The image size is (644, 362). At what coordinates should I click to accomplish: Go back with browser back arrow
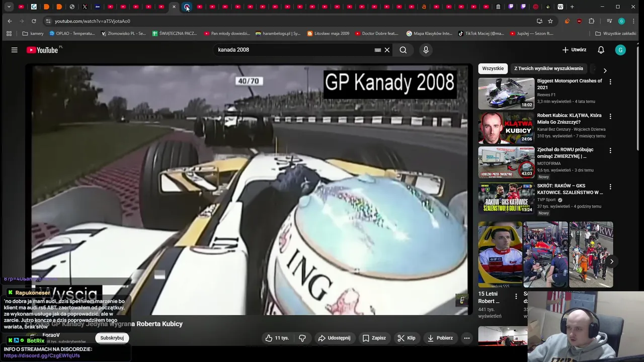(10, 21)
